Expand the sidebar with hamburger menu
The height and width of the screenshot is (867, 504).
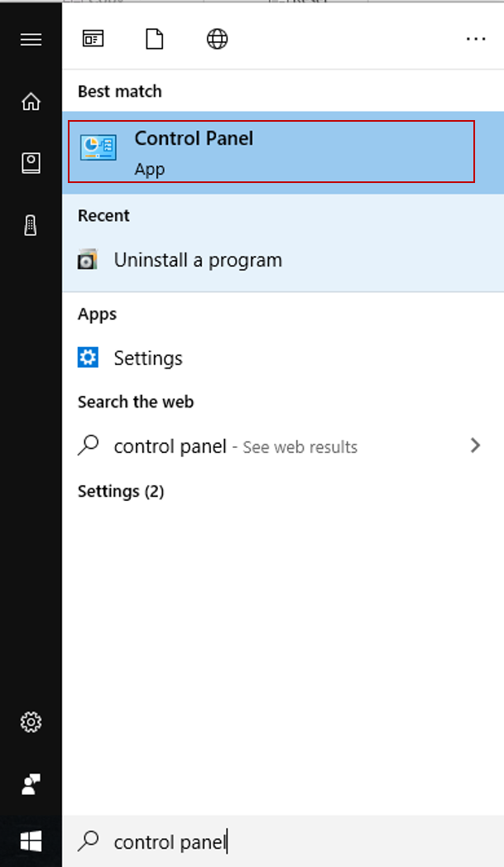[x=31, y=39]
